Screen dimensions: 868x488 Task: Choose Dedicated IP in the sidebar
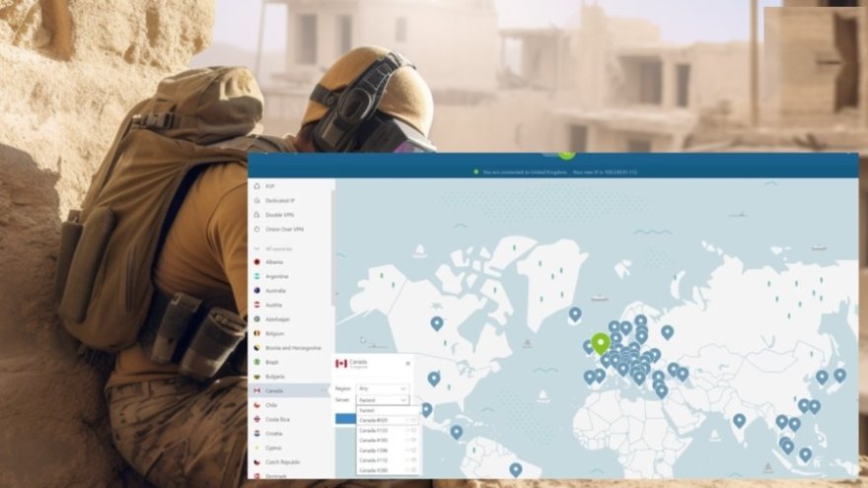pos(279,200)
